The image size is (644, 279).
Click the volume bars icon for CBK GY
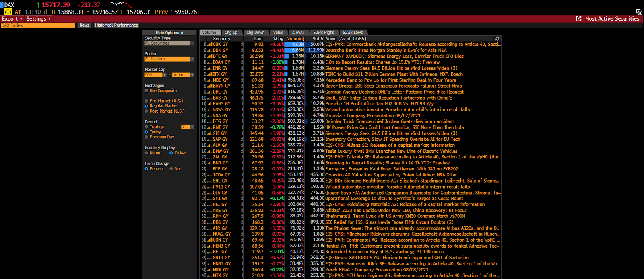(x=210, y=45)
